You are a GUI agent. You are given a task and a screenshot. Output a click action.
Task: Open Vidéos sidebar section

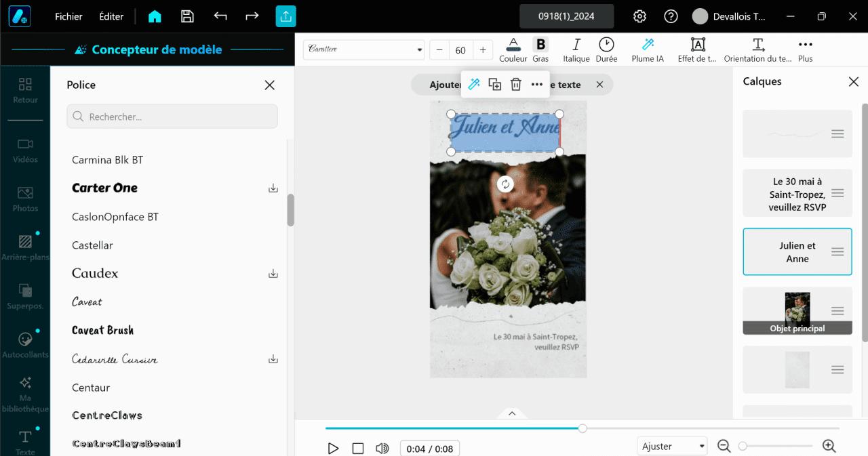25,150
